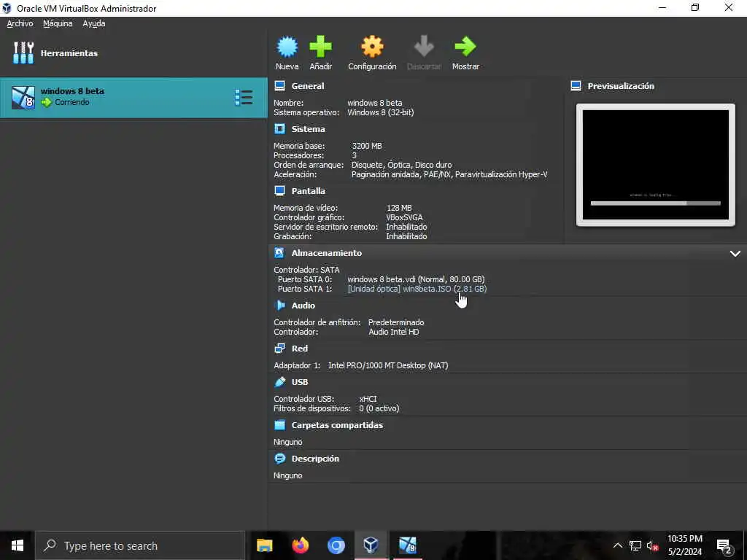Open File Explorer from taskbar
The height and width of the screenshot is (560, 747).
click(264, 545)
